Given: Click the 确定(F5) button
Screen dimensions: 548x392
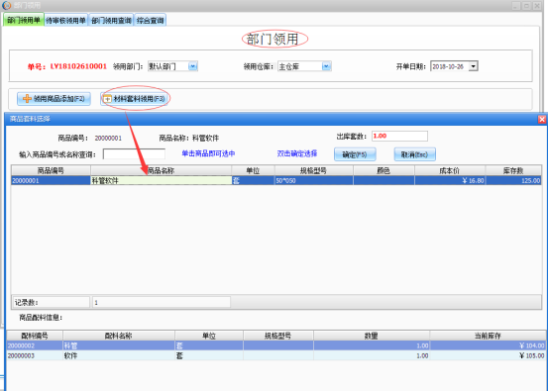Looking at the screenshot, I should click(355, 154).
